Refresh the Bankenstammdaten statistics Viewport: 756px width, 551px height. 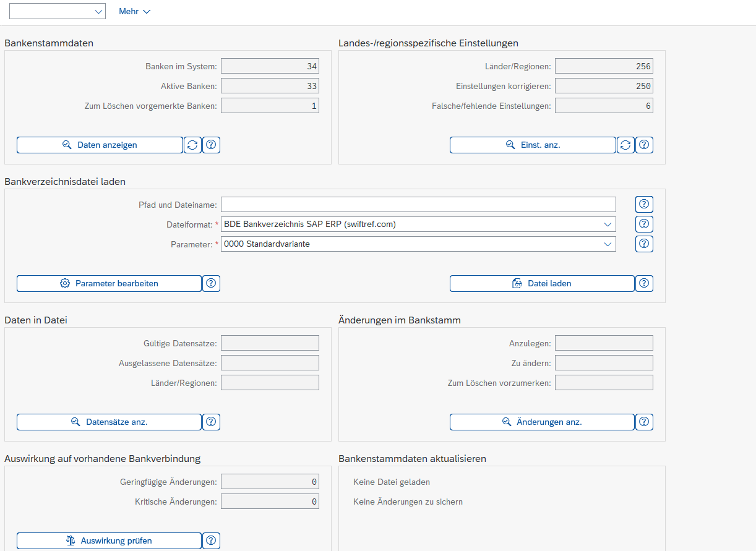point(192,145)
